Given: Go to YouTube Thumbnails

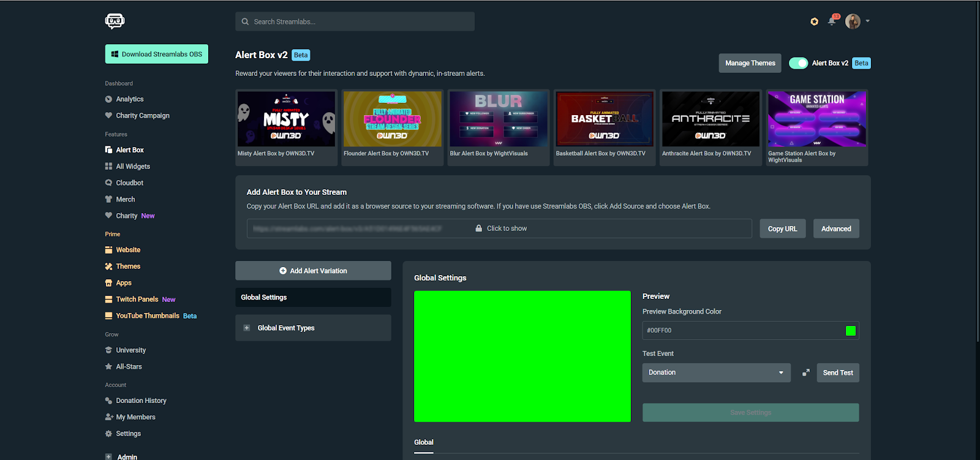Looking at the screenshot, I should 148,316.
